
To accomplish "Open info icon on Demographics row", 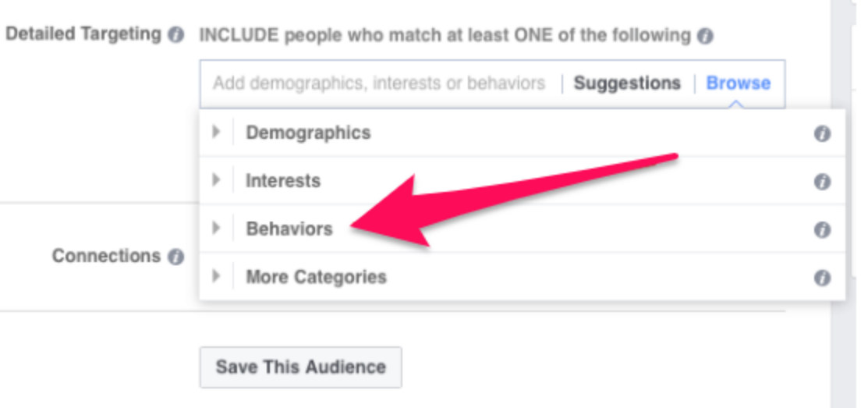I will (x=822, y=133).
